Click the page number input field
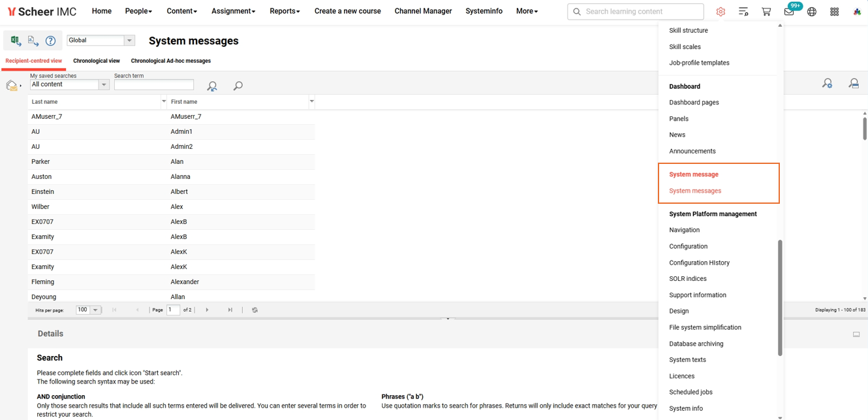 tap(173, 310)
